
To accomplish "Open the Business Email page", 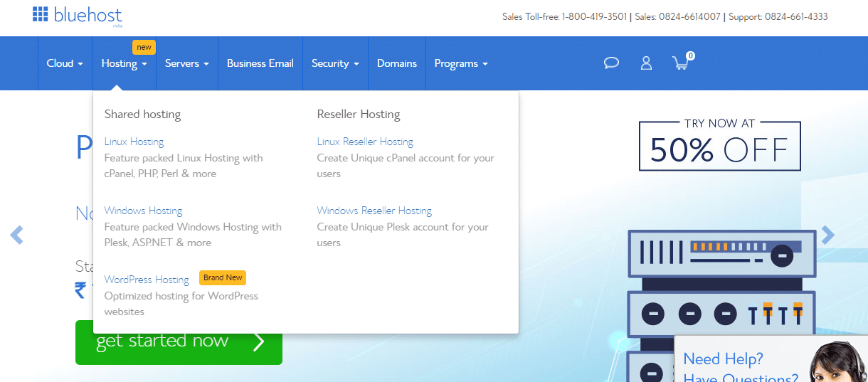I will 260,63.
